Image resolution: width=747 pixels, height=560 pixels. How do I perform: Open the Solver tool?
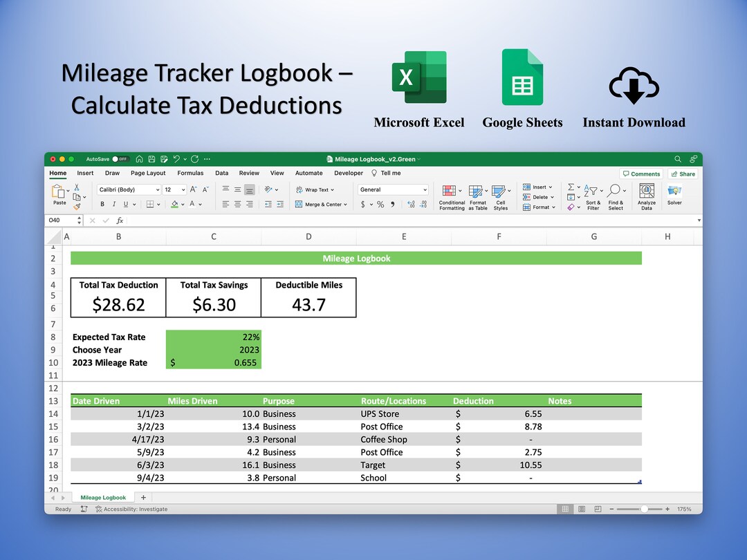click(674, 192)
